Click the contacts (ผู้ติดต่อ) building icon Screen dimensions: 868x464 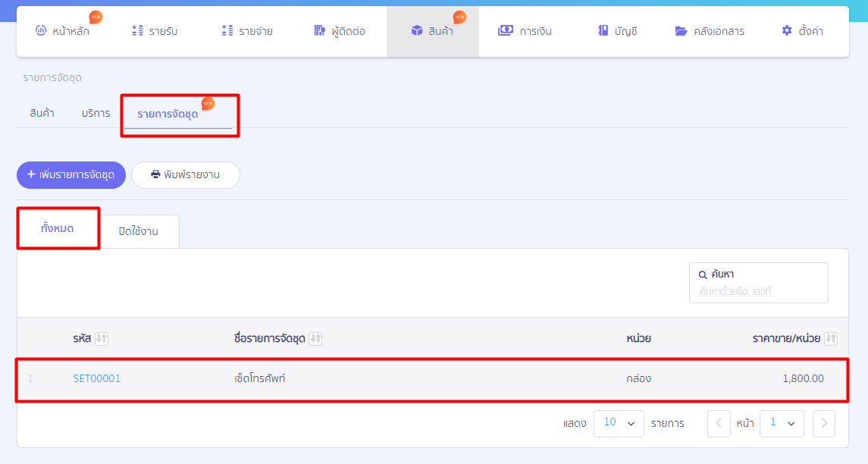320,31
